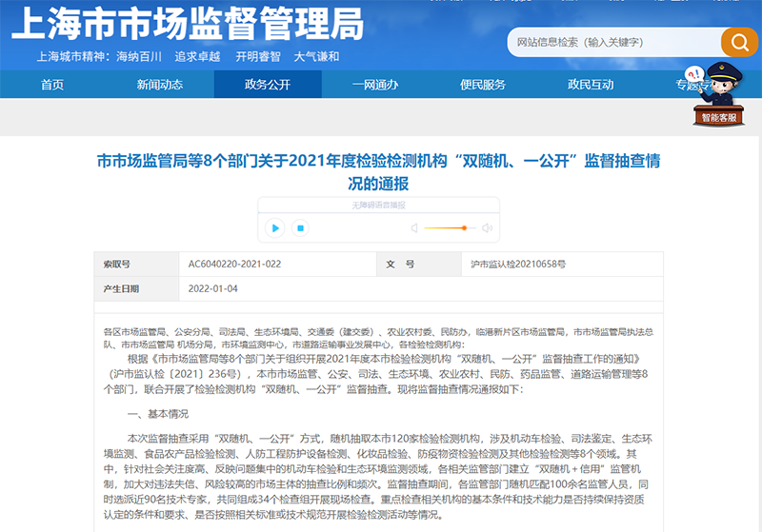
Task: Click the low volume speaker icon
Action: point(414,228)
